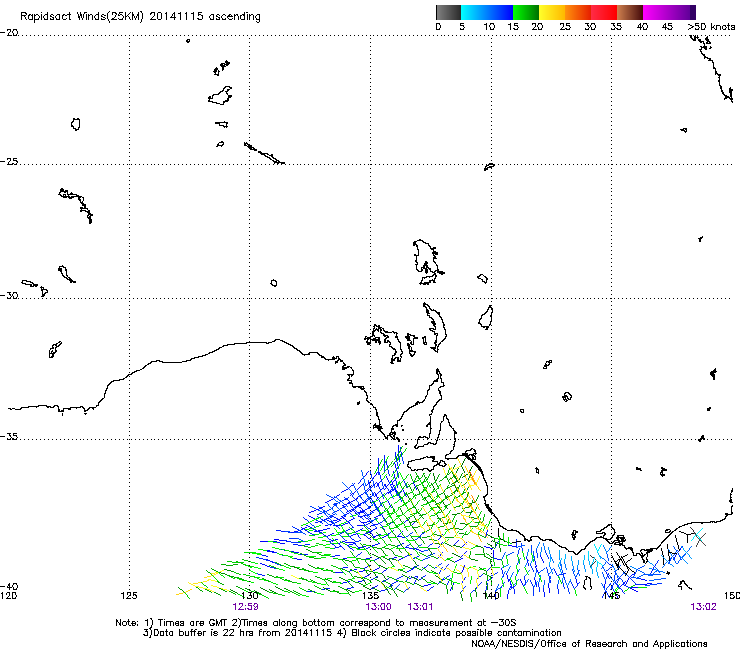Click the '-35' latitude axis label
This screenshot has width=740, height=650.
coord(9,437)
